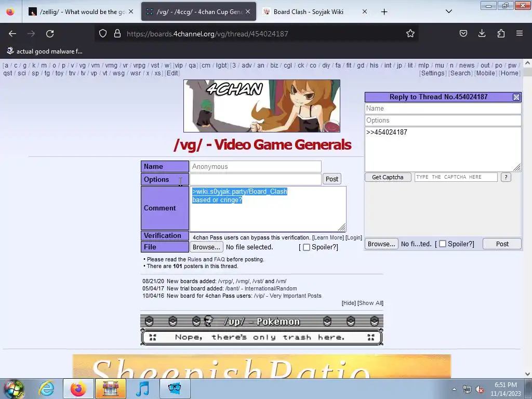The height and width of the screenshot is (399, 532).
Task: Open the glasses face app in taskbar
Action: [175, 389]
